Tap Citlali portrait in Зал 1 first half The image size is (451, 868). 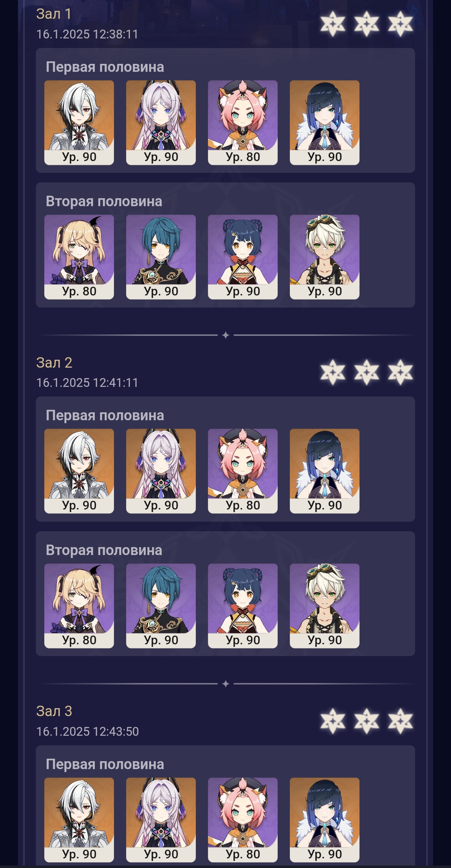(x=161, y=122)
